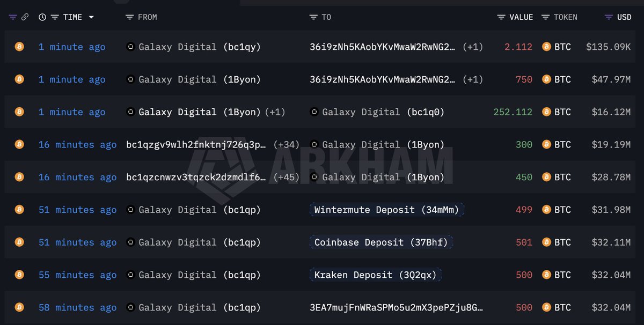The image size is (644, 325).
Task: Open Galaxy Digital (bc1qp) sender in Kraken row
Action: (x=200, y=275)
